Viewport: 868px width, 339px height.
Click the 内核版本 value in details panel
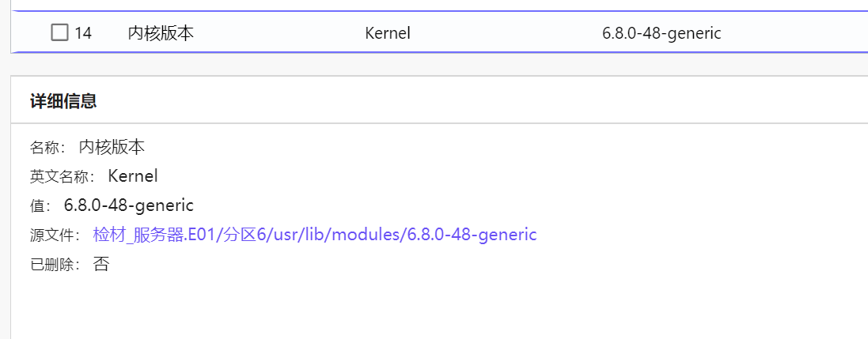pyautogui.click(x=112, y=147)
